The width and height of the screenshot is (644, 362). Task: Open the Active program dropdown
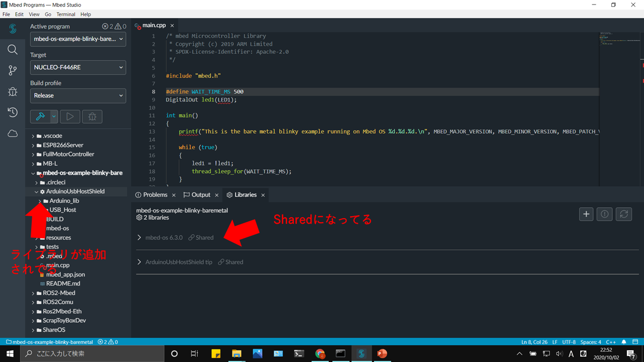click(x=77, y=39)
